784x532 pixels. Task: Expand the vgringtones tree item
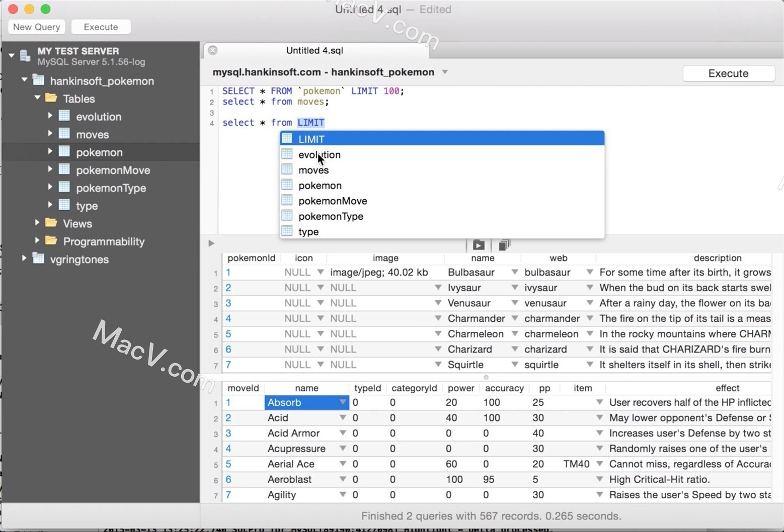(24, 258)
